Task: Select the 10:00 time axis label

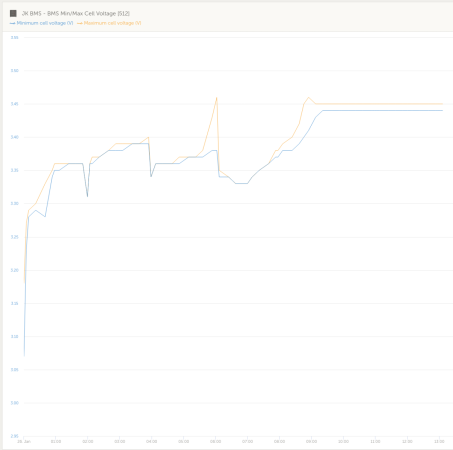Action: tap(343, 441)
